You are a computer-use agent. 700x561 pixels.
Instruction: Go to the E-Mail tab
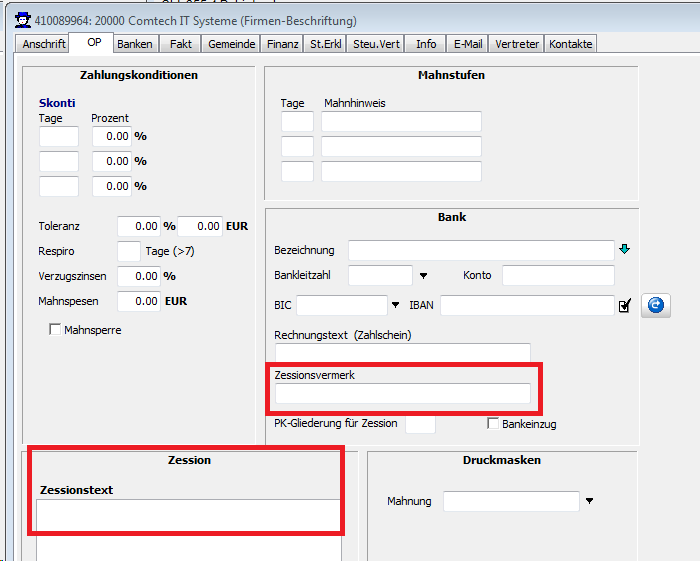(x=468, y=44)
